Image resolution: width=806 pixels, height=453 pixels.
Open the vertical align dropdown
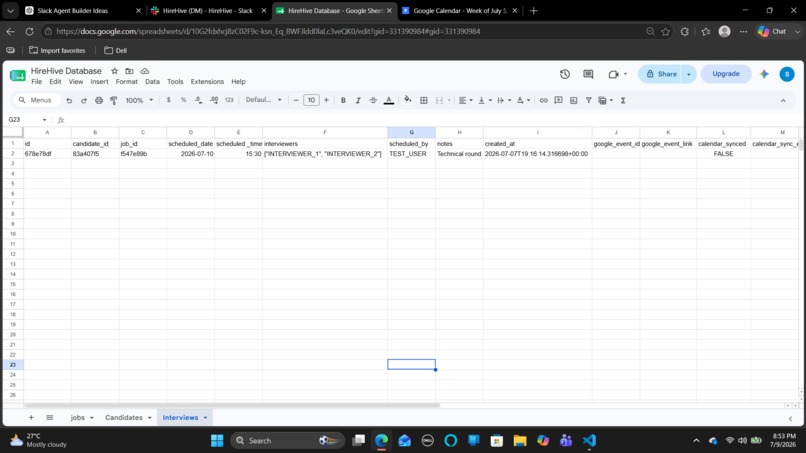[x=485, y=100]
